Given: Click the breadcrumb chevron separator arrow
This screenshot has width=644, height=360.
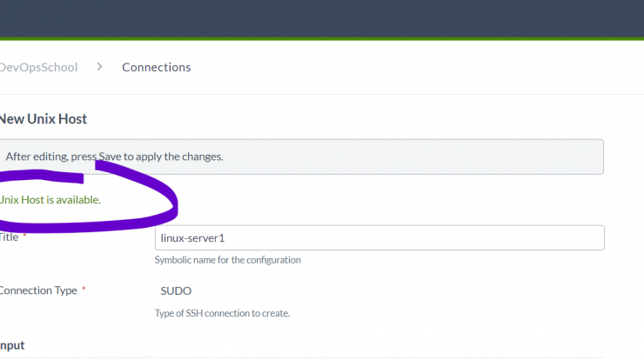Looking at the screenshot, I should (x=99, y=66).
